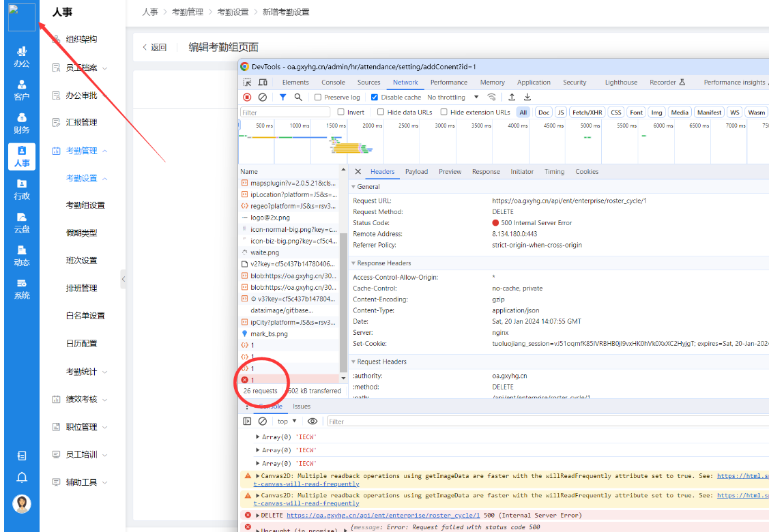Open the 财务 module in blue sidebar
Screen dimensions: 769x532
(22, 123)
